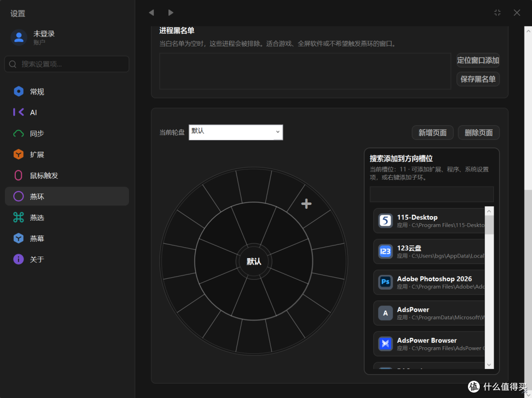Select the 燕选 command icon

(19, 218)
